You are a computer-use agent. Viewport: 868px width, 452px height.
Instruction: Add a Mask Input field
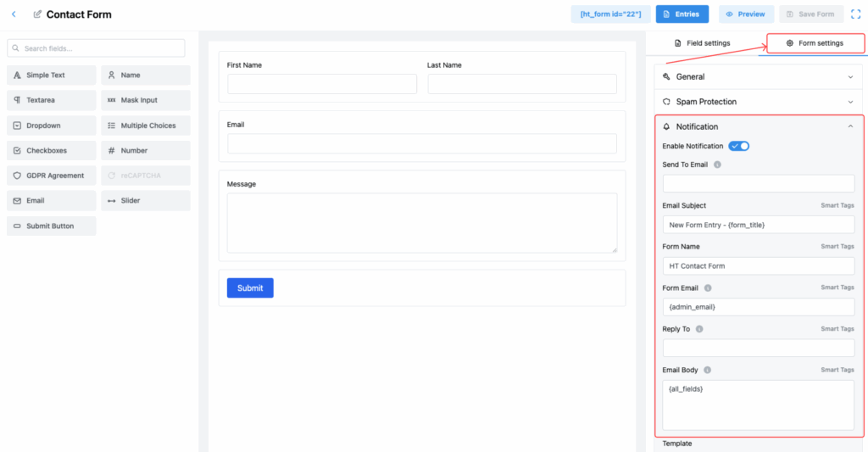[146, 100]
